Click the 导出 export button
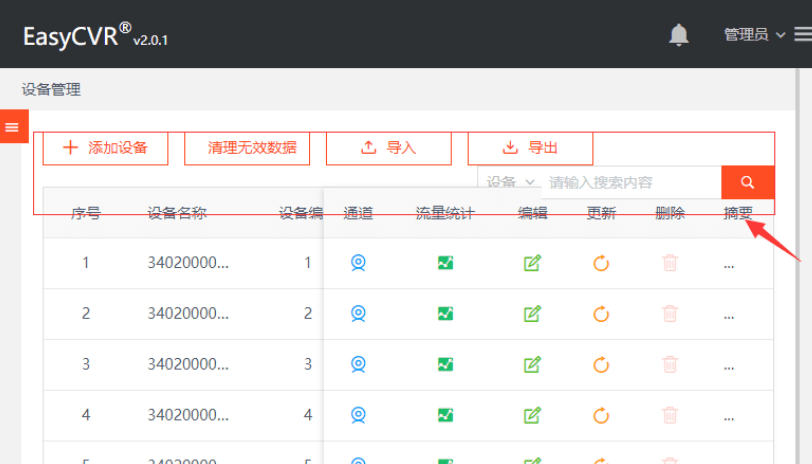812x464 pixels. pyautogui.click(x=530, y=148)
